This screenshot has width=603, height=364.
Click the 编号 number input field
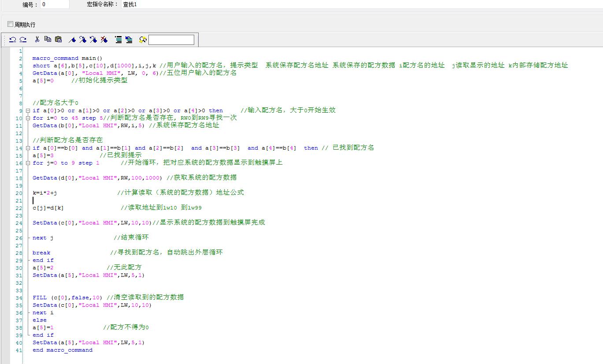(x=55, y=4)
